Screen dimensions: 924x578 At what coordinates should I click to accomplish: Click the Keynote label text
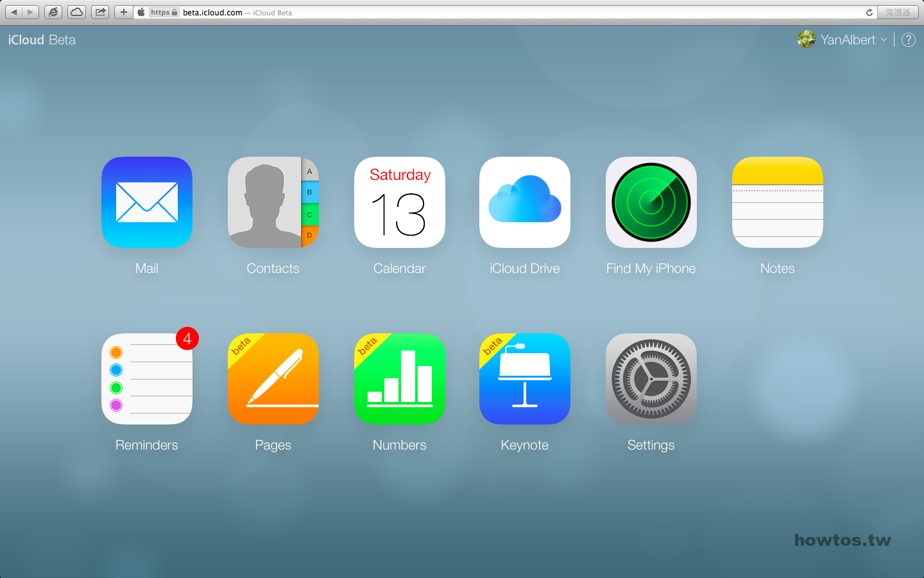click(x=525, y=445)
